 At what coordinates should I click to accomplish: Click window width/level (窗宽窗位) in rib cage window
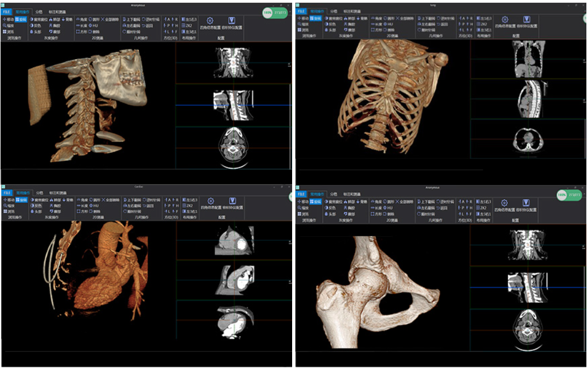[335, 18]
